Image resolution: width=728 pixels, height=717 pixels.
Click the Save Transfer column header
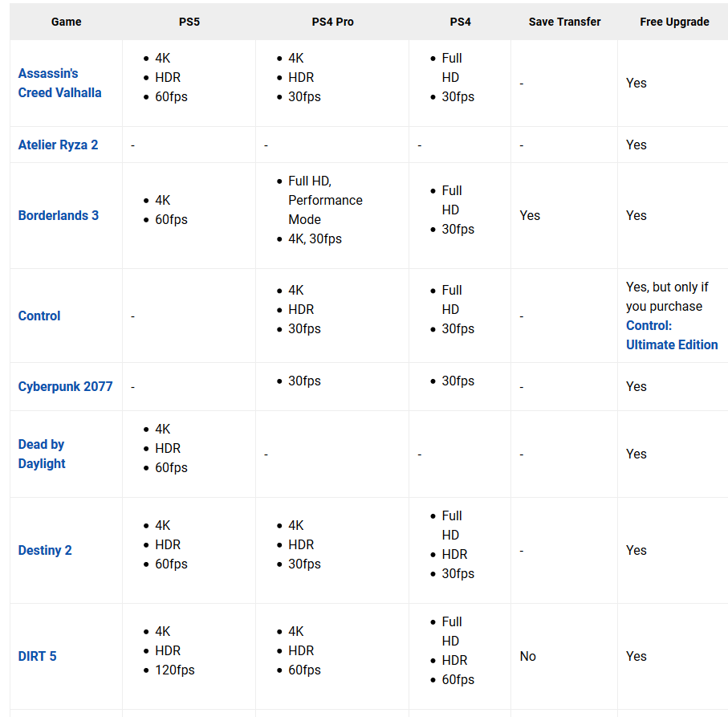click(564, 22)
